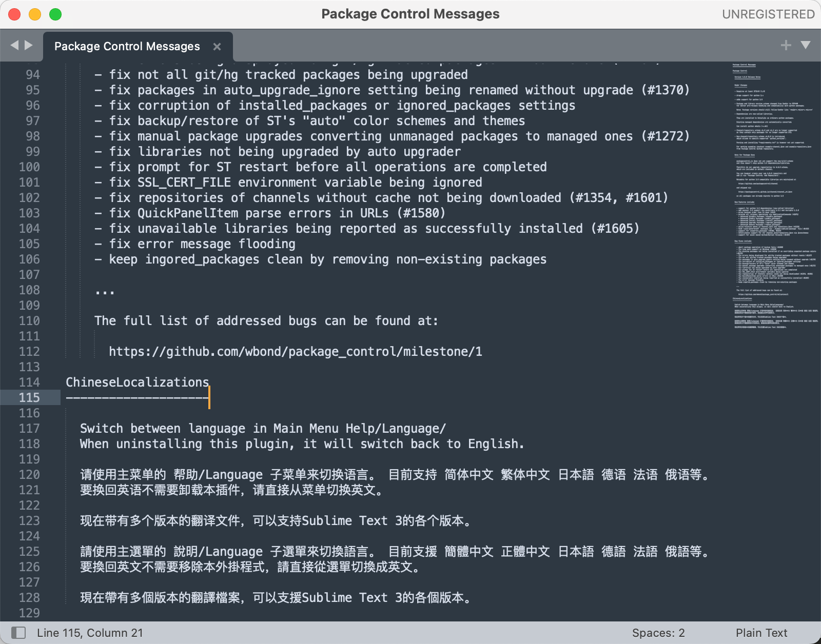Image resolution: width=821 pixels, height=644 pixels.
Task: Place cursor on ChineseLocalizations heading
Action: point(137,383)
